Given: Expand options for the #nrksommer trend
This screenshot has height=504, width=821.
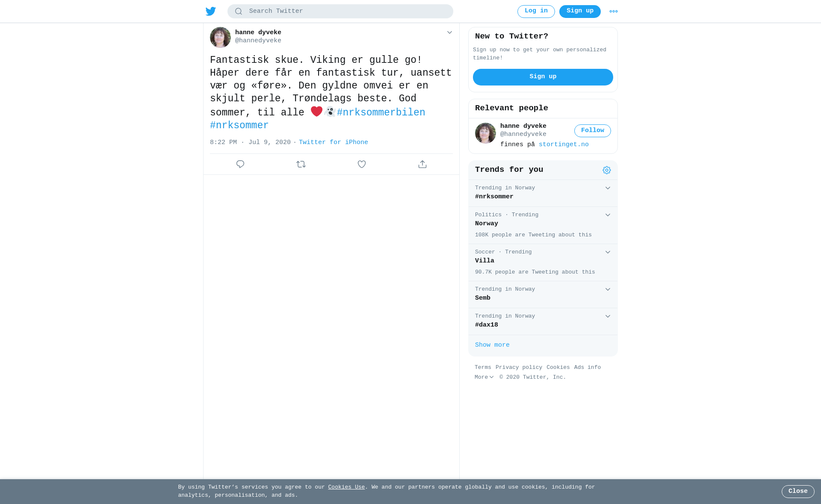Looking at the screenshot, I should point(608,188).
